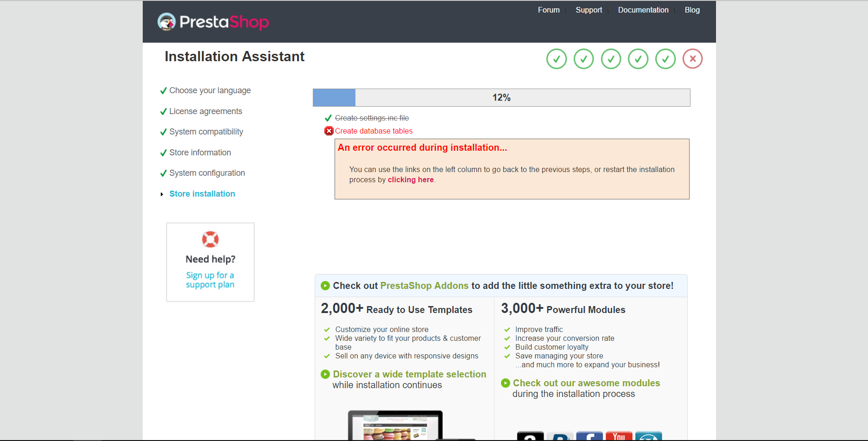Click the green check beside Create settings.inc file
Screen dimensions: 868x441
pos(328,118)
